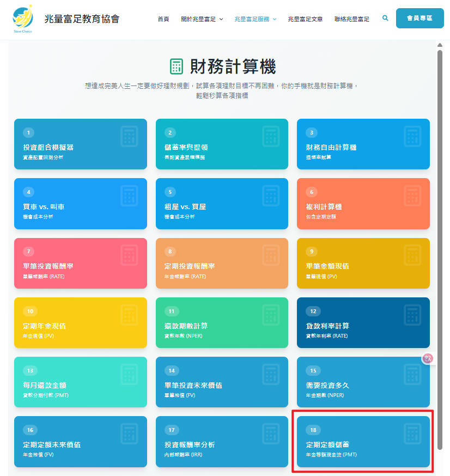The image size is (450, 476).
Task: Click the green calculator icon beside 財務計算機 title
Action: (x=177, y=66)
